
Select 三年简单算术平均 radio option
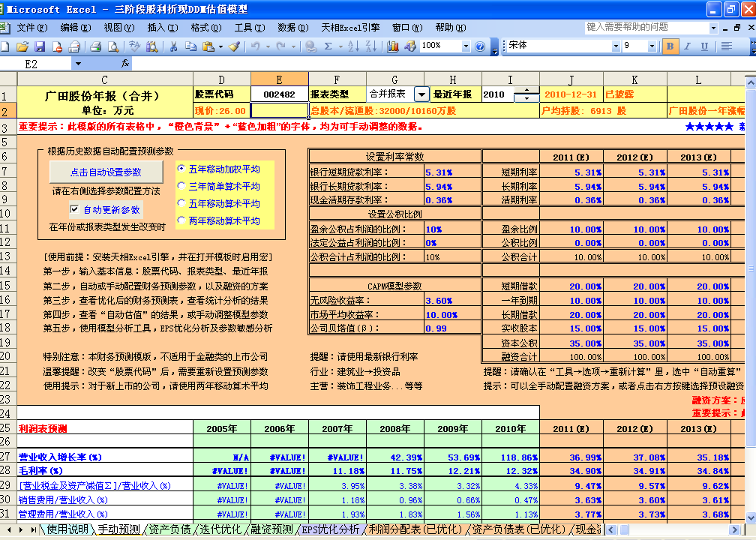point(181,186)
